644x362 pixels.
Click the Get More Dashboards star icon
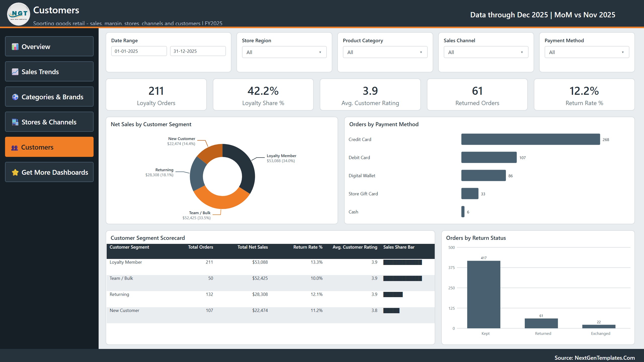point(15,172)
